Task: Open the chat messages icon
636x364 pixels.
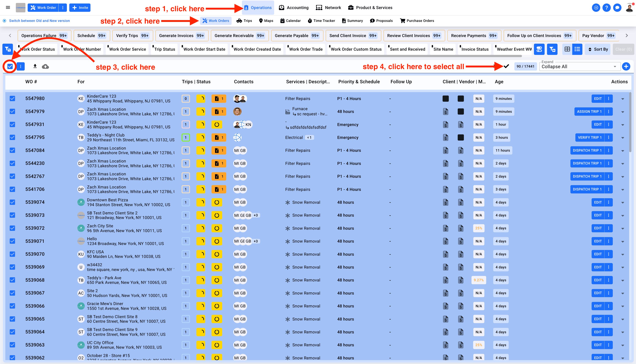Action: pyautogui.click(x=617, y=8)
